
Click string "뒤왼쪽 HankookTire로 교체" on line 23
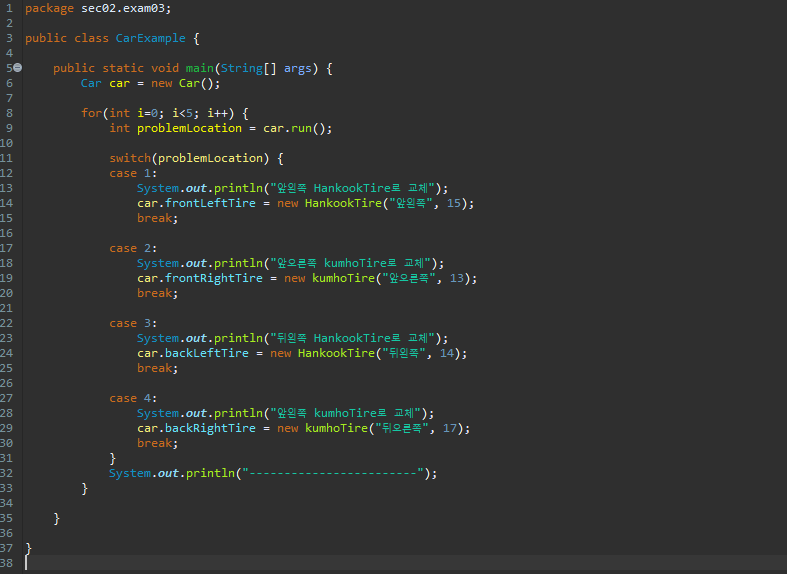tap(352, 338)
